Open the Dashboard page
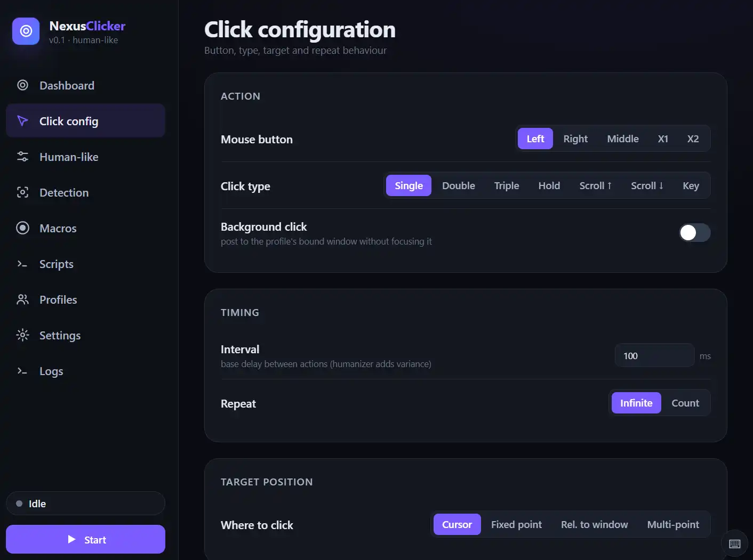753x560 pixels. pyautogui.click(x=85, y=85)
